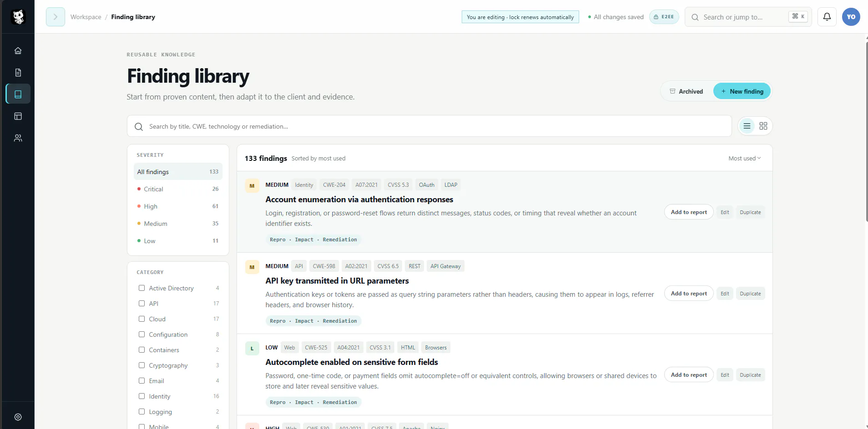Filter by Critical severity
The height and width of the screenshot is (429, 868).
[x=178, y=189]
